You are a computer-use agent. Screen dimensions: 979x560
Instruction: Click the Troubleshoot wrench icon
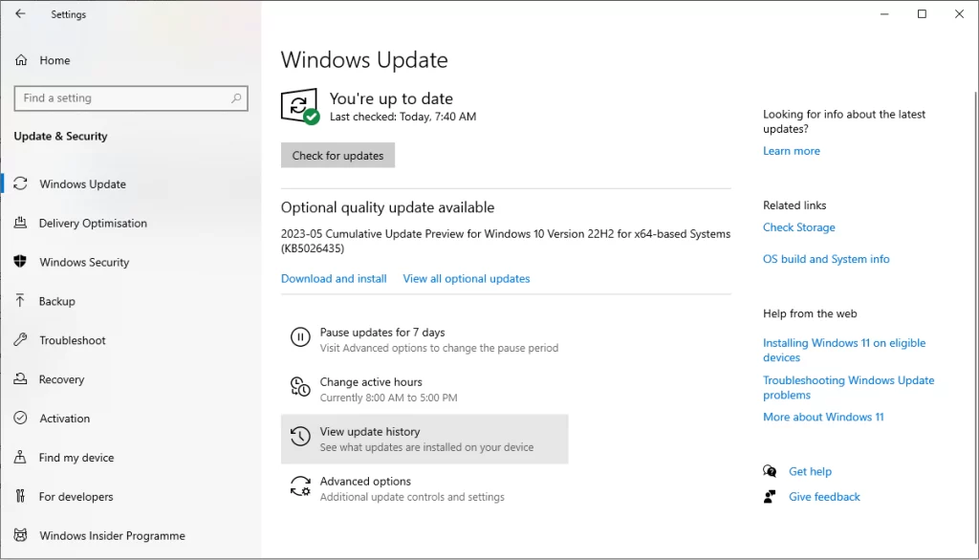pos(21,339)
